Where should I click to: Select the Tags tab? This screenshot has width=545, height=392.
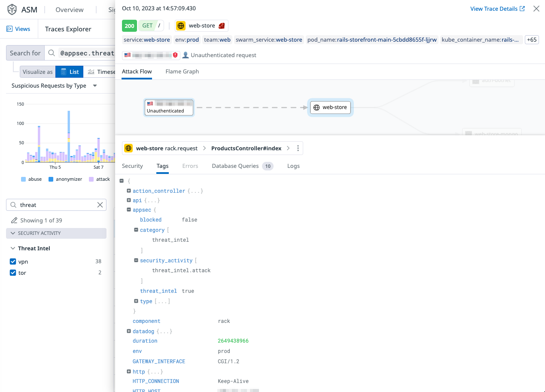[162, 166]
